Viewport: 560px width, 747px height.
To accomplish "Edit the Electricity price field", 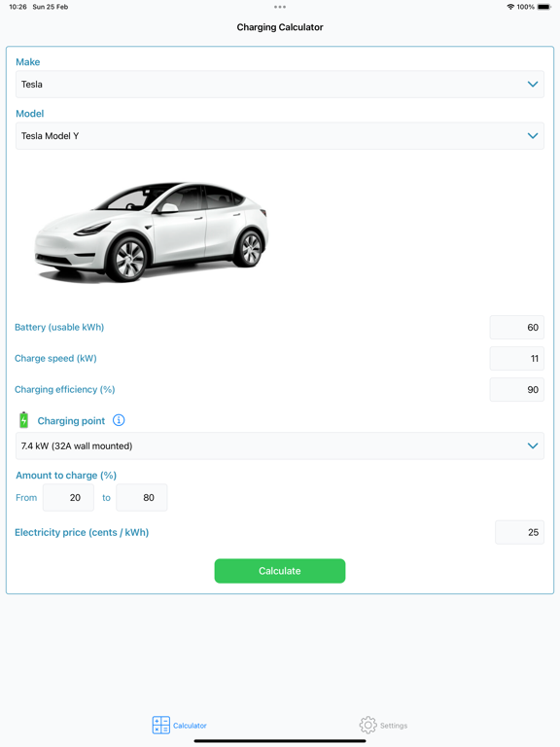I will [x=519, y=532].
